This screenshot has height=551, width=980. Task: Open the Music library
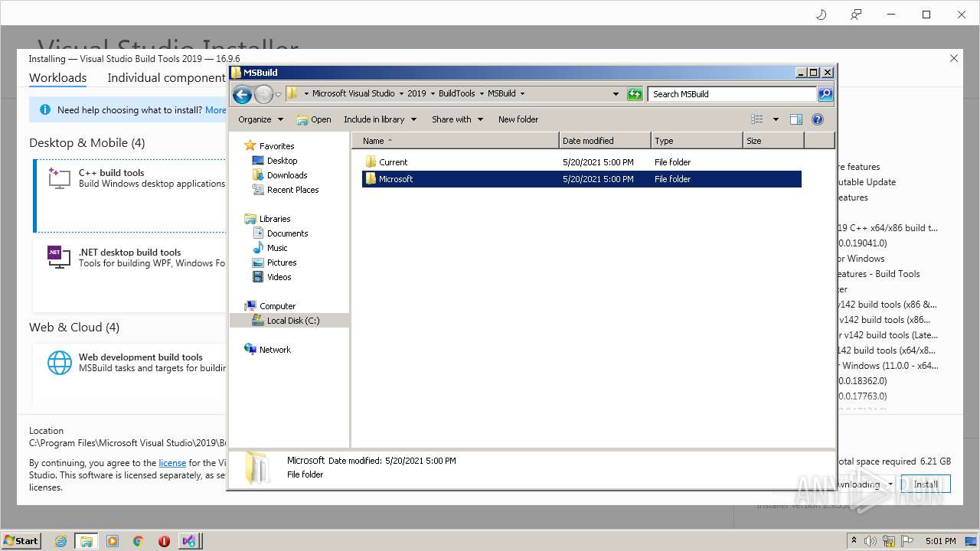click(277, 248)
